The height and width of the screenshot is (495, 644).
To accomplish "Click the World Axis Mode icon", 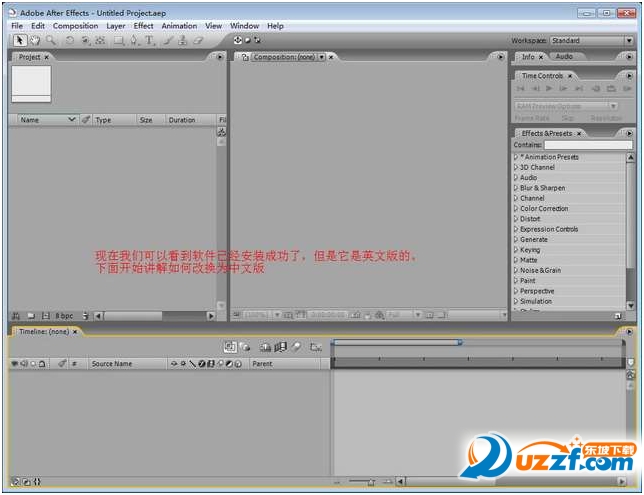I will [248, 40].
